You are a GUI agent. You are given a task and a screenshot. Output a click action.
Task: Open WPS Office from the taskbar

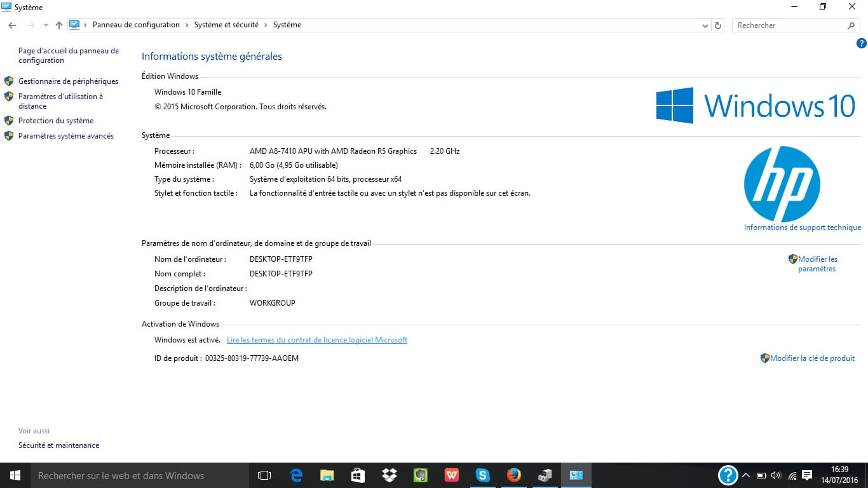[452, 475]
